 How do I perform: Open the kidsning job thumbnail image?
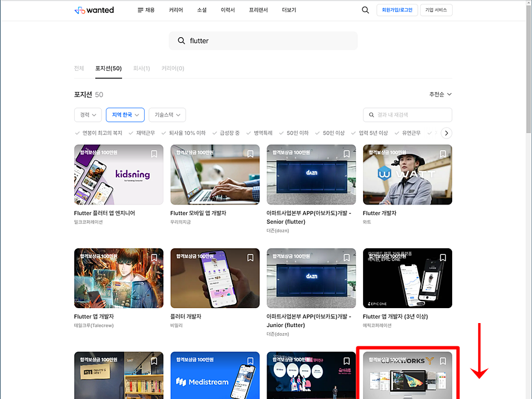point(119,175)
